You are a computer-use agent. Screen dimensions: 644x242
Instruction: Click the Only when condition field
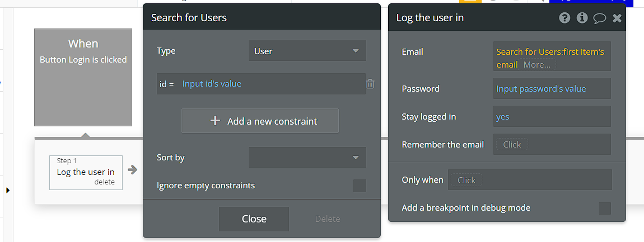coord(530,179)
